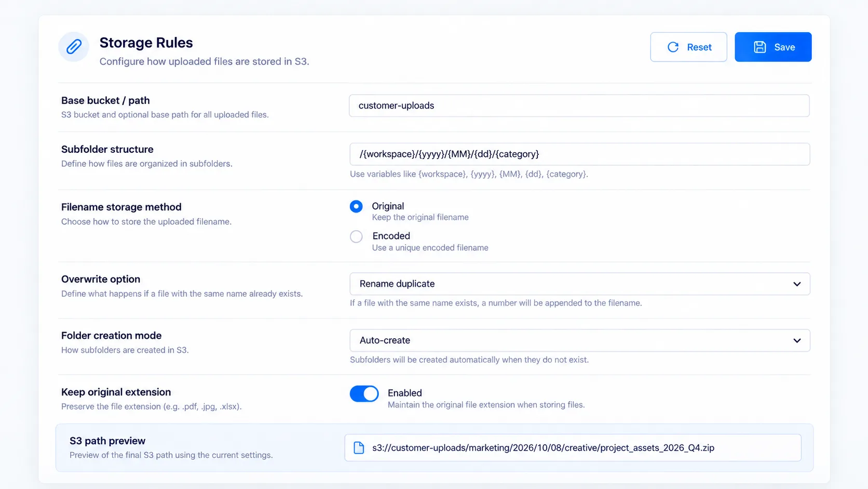The height and width of the screenshot is (489, 868).
Task: Focus the Subfolder structure input field
Action: point(580,154)
